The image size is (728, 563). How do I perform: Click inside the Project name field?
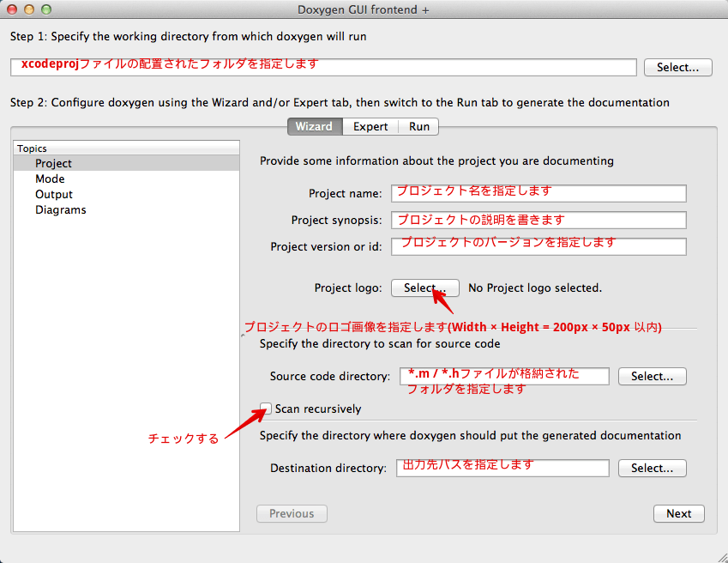(537, 193)
